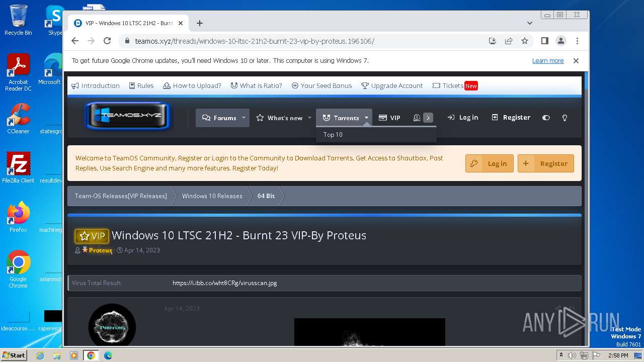The height and width of the screenshot is (362, 644).
Task: Click the volume icon in system tray
Action: click(572, 355)
